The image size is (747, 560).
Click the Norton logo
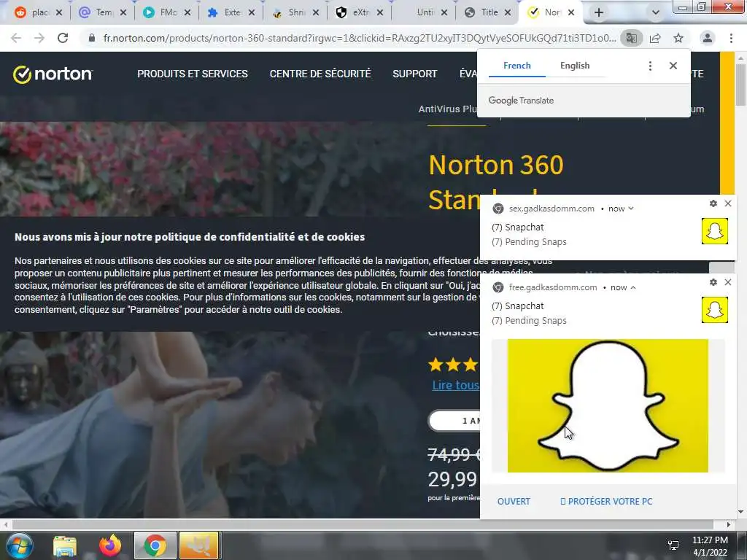click(x=53, y=74)
